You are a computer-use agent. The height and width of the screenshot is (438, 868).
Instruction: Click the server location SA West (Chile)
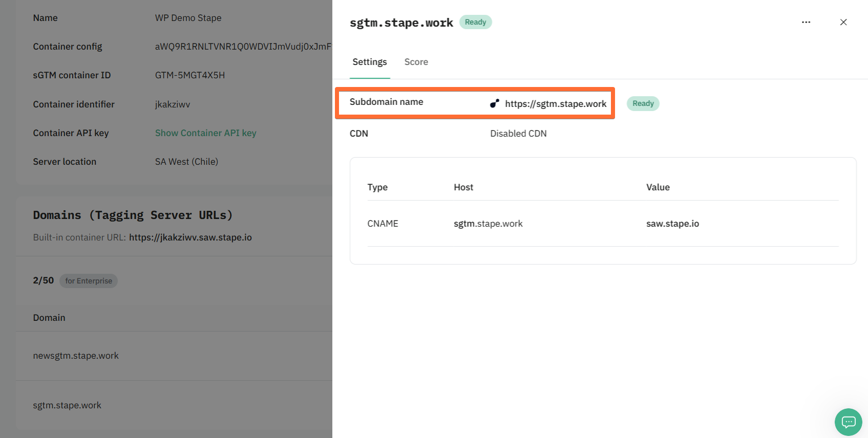[186, 162]
